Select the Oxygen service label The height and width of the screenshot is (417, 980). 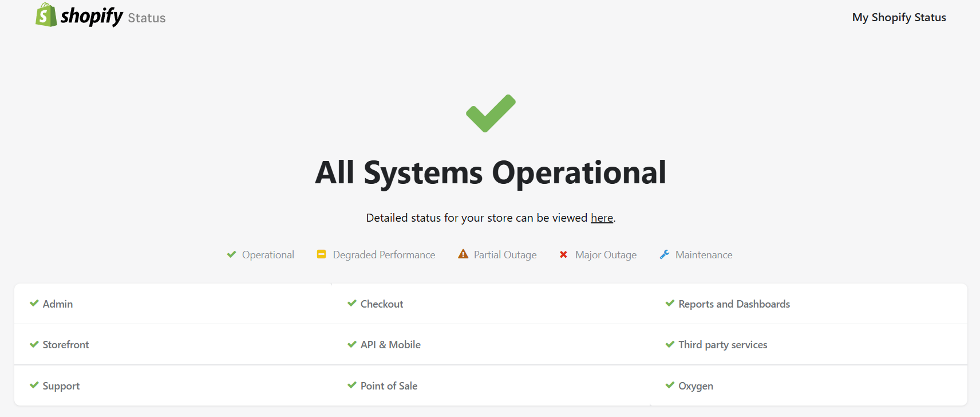pyautogui.click(x=696, y=387)
